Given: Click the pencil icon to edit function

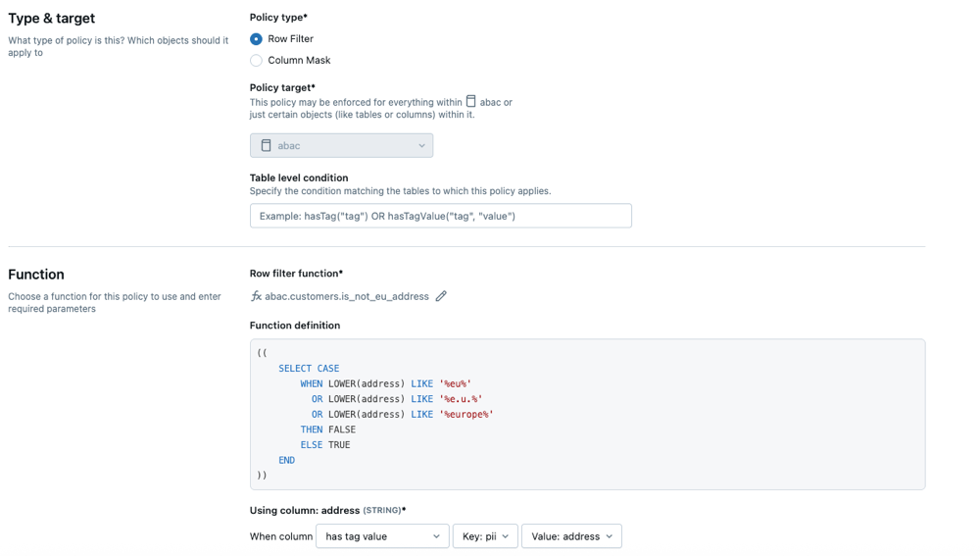Looking at the screenshot, I should pos(441,296).
